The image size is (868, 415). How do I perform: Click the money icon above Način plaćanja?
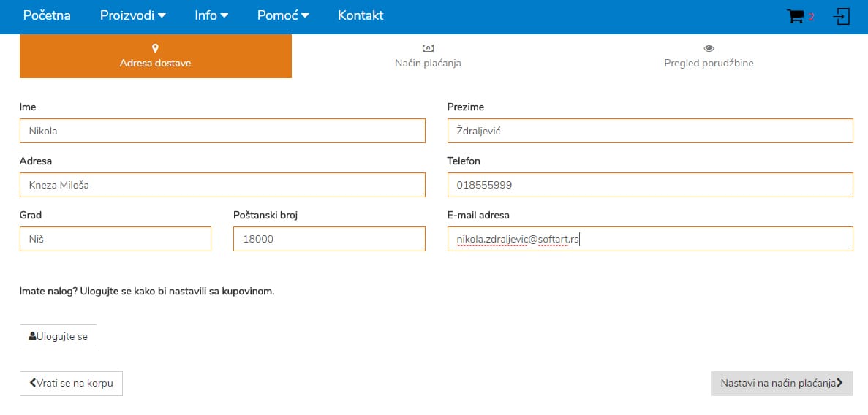(428, 48)
